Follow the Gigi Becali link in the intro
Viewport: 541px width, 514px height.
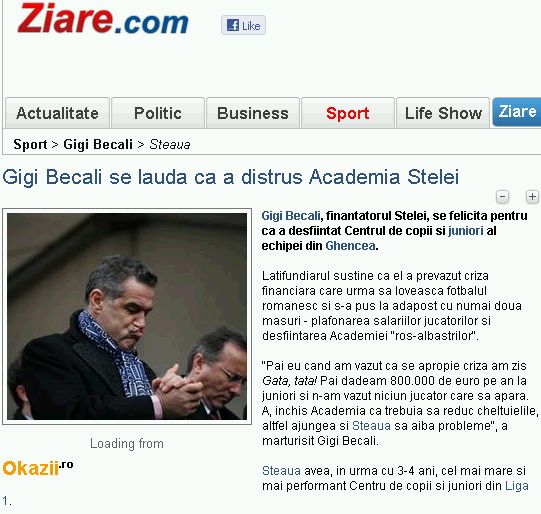click(x=291, y=216)
